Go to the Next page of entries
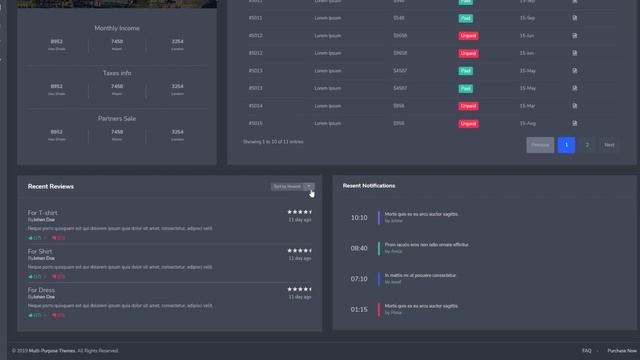640x360 pixels. point(609,145)
